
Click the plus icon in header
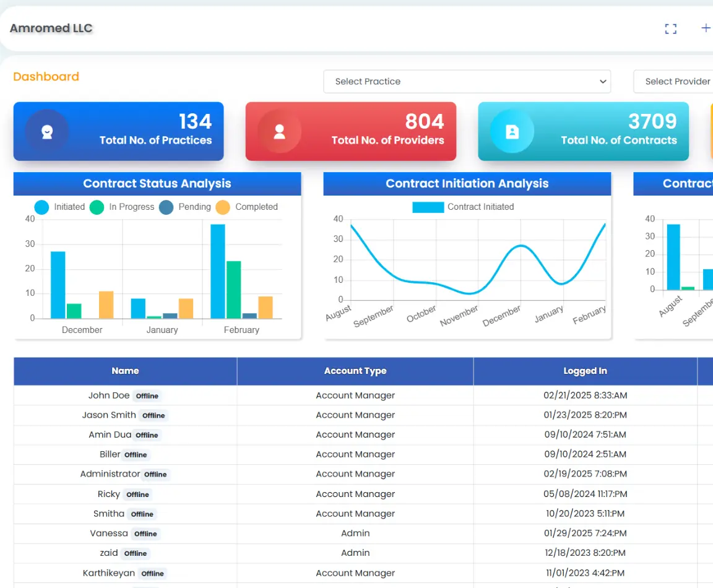[x=706, y=28]
